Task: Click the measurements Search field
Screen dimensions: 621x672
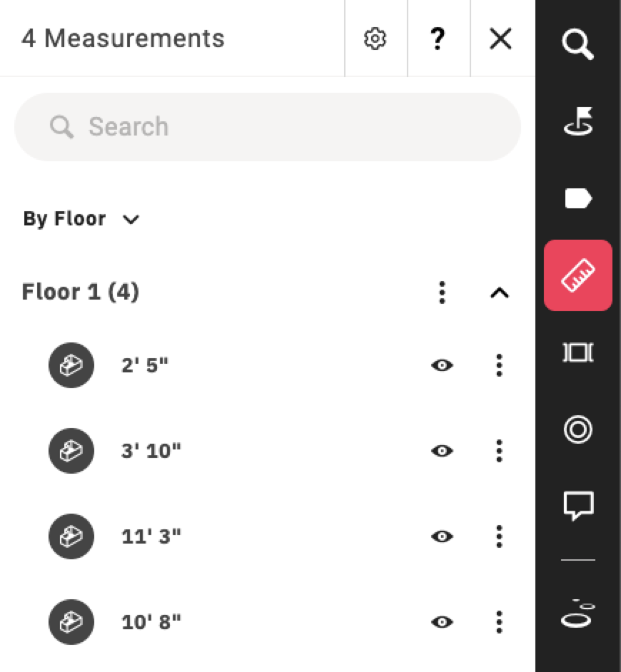Action: tap(268, 127)
